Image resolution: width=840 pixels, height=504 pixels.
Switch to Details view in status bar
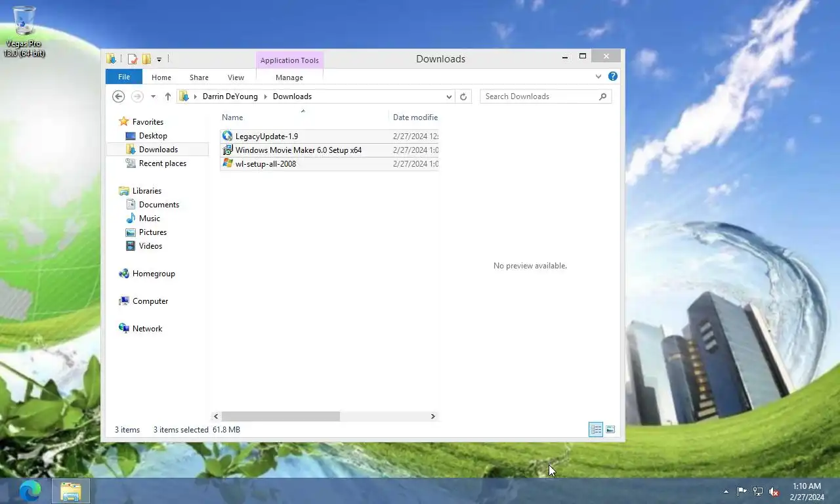[x=596, y=430]
